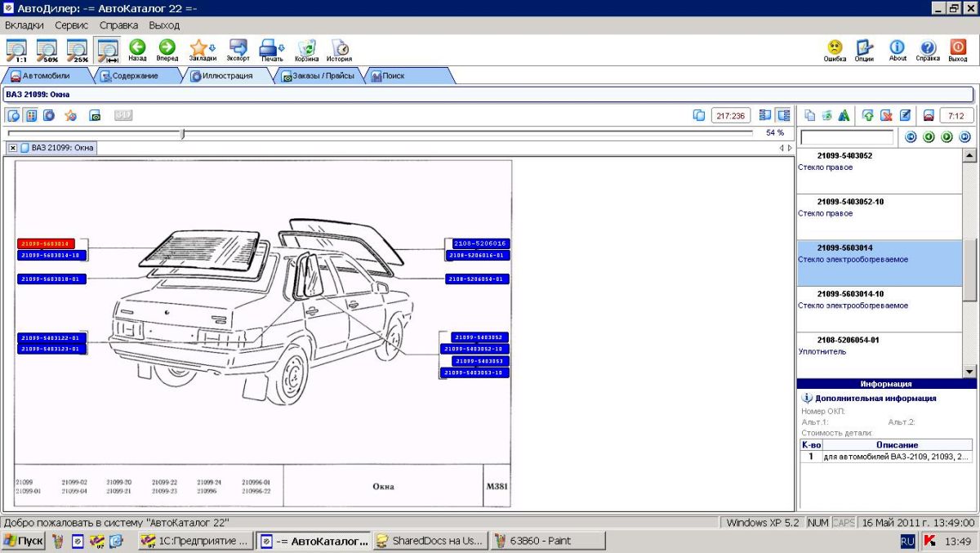Viewport: 980px width, 553px height.
Task: Open the История (History) icon
Action: 340,47
